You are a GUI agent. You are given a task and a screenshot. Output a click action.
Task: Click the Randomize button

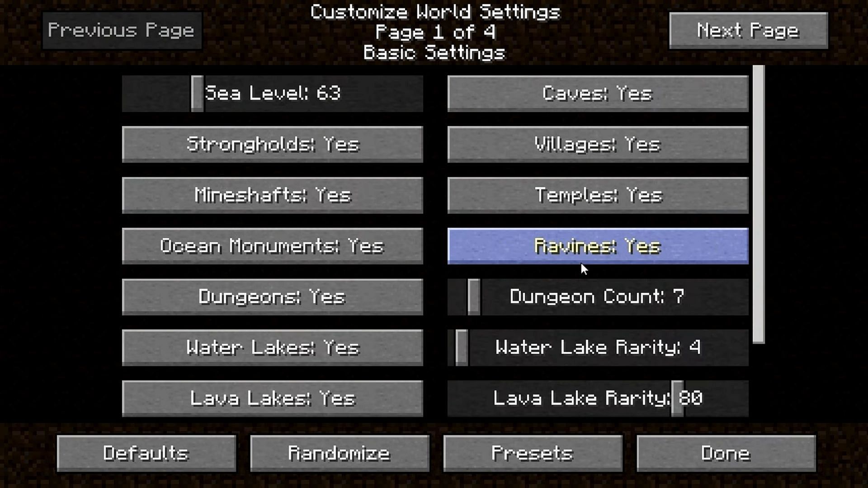[x=339, y=452]
